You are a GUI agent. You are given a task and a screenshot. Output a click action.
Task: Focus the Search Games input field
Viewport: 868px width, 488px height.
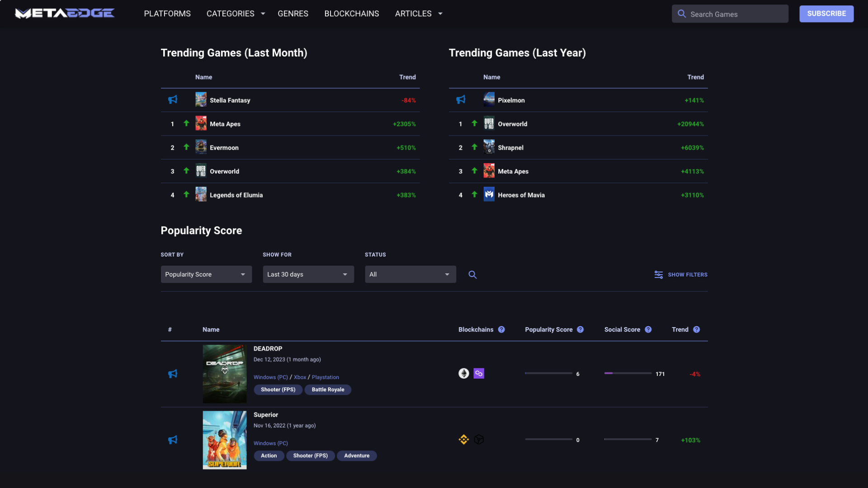pyautogui.click(x=730, y=14)
